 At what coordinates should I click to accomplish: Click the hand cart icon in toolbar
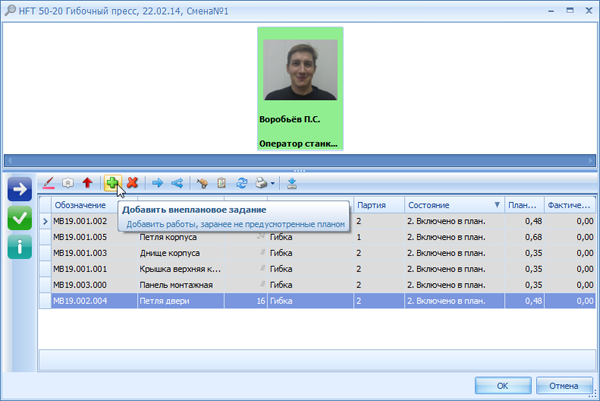(202, 183)
